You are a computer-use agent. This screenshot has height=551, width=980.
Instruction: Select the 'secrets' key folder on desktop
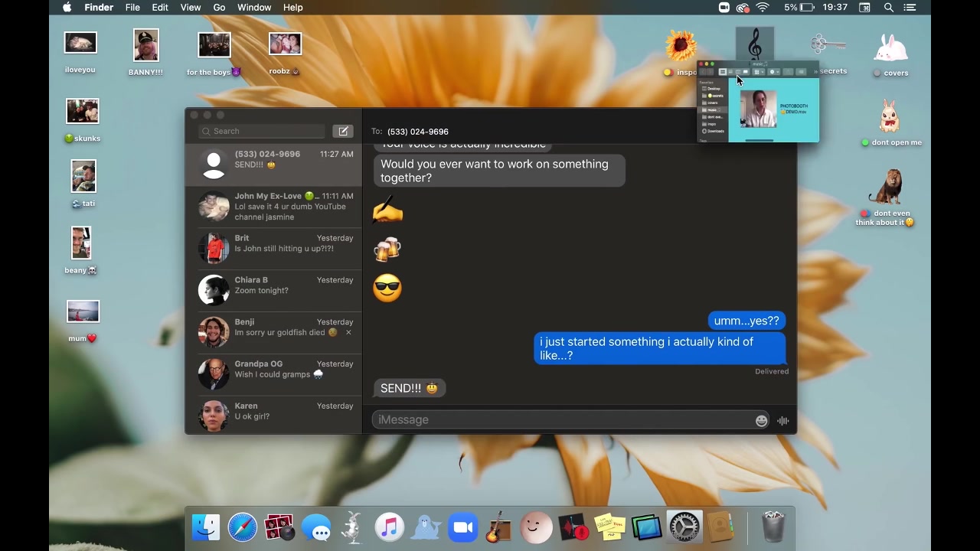click(x=828, y=52)
